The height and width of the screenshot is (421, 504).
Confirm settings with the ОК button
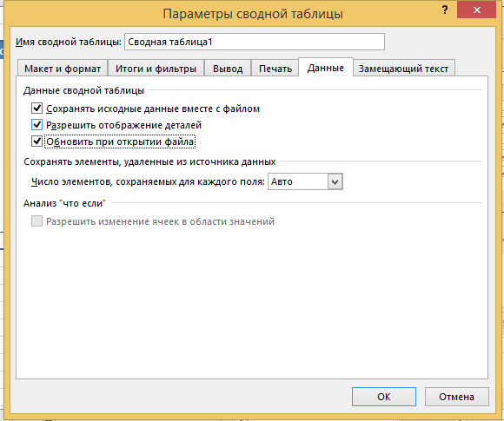point(384,397)
